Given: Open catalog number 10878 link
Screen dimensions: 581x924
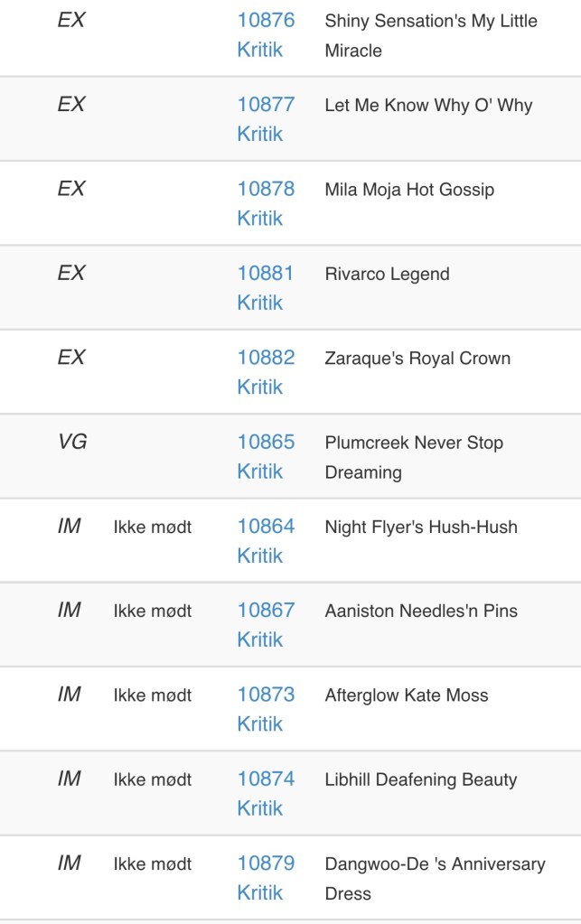Looking at the screenshot, I should (x=266, y=189).
